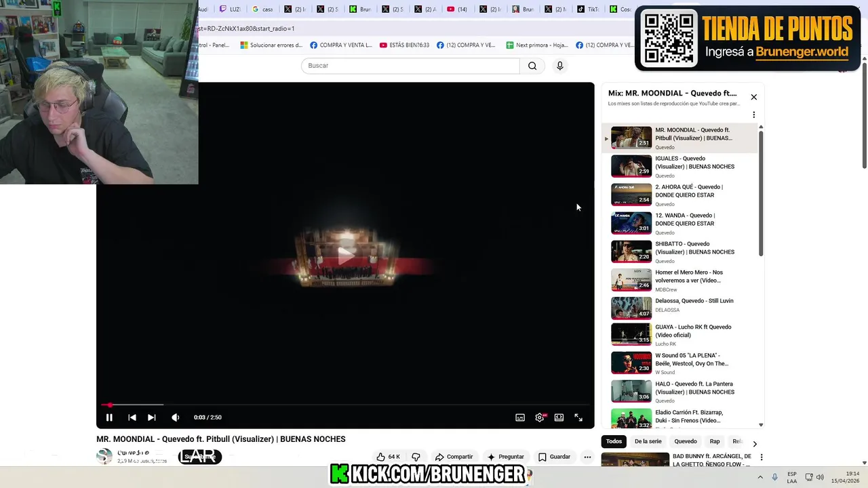Open taskbar network icon
The width and height of the screenshot is (868, 488).
click(x=808, y=477)
